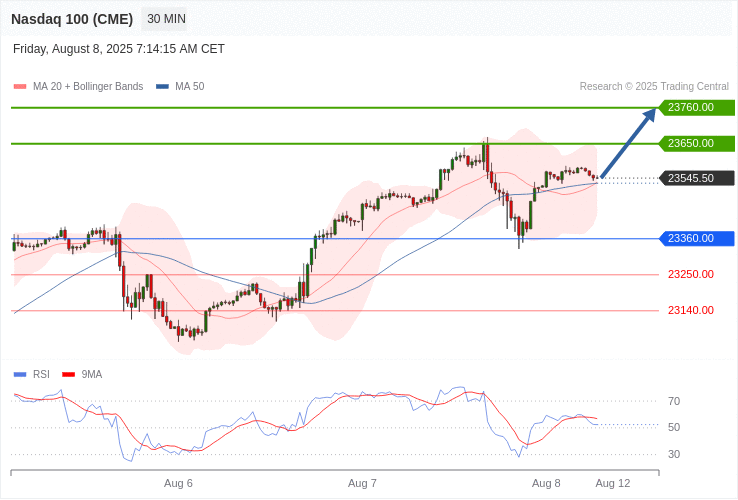Click the 23250.00 red support label

pyautogui.click(x=690, y=274)
